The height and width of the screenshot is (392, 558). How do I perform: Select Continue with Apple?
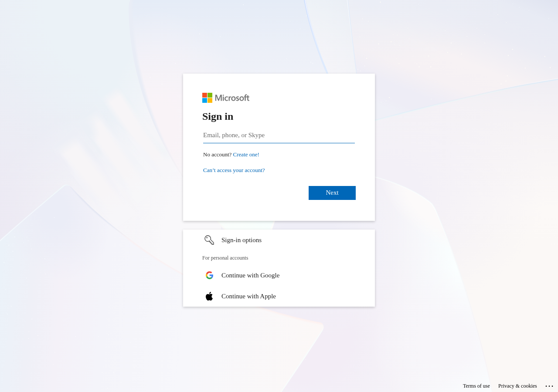tap(279, 296)
